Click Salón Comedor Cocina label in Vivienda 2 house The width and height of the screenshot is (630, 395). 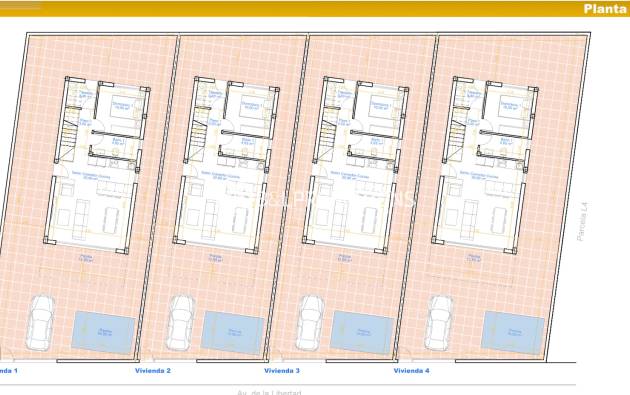point(220,175)
